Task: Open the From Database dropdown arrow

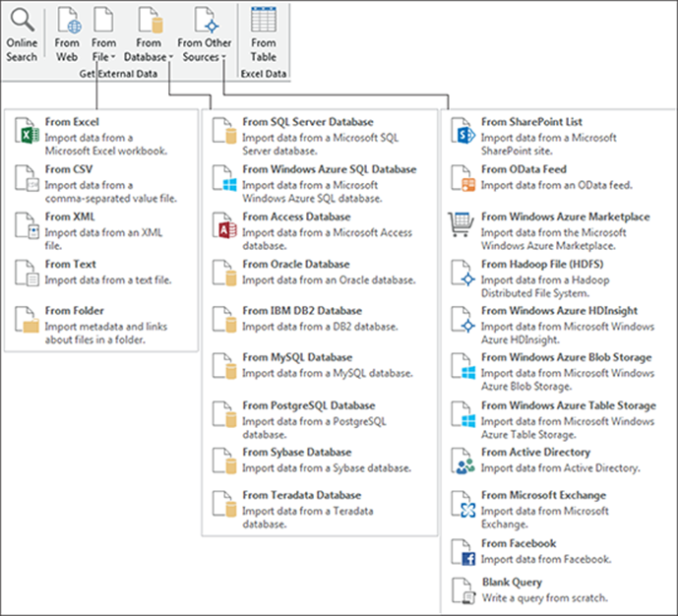Action: pyautogui.click(x=171, y=57)
